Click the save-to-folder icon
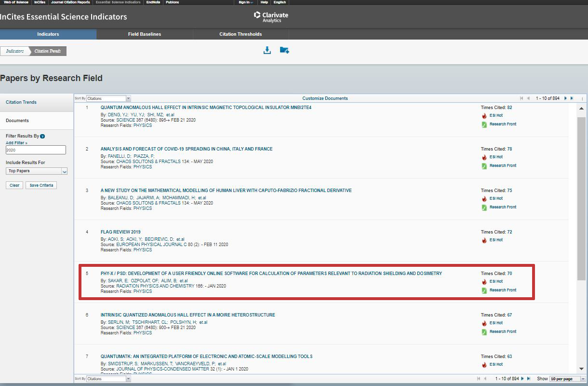The height and width of the screenshot is (386, 588). point(284,50)
